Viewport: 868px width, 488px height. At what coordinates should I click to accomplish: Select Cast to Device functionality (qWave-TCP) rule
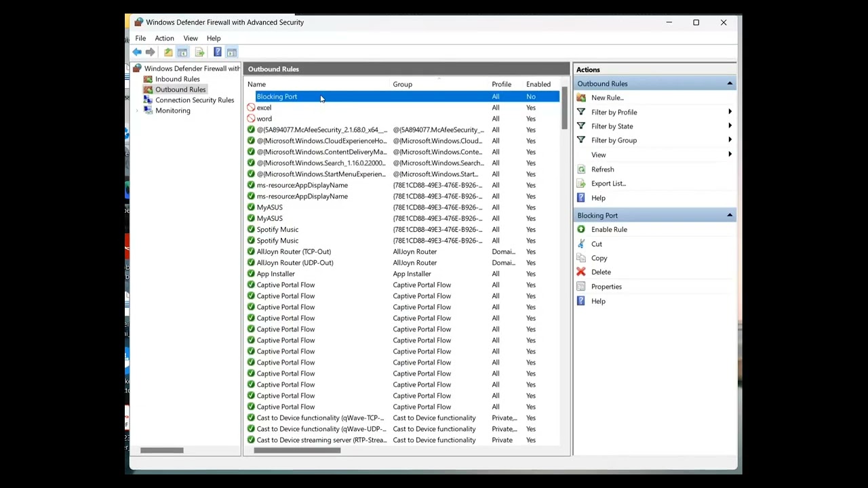402,418
